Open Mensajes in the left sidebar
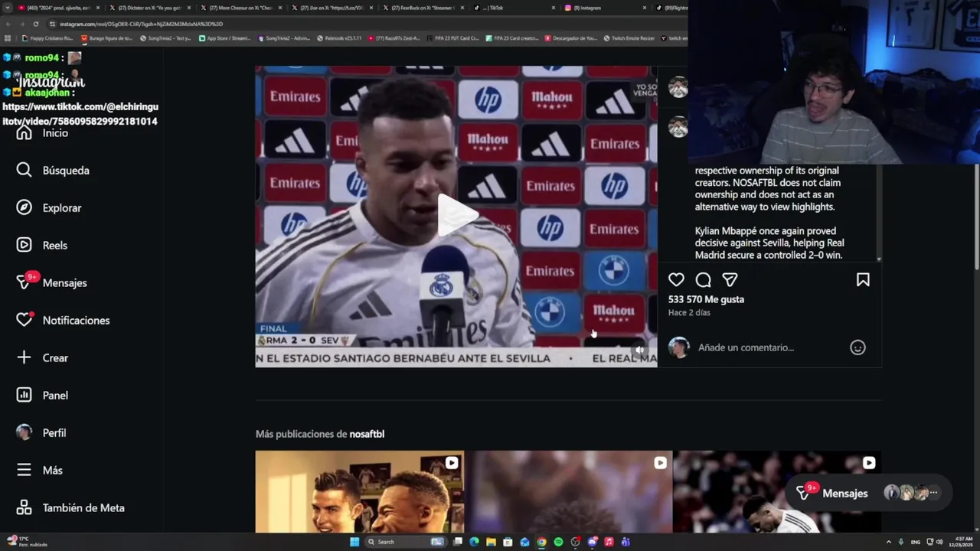 pos(52,282)
